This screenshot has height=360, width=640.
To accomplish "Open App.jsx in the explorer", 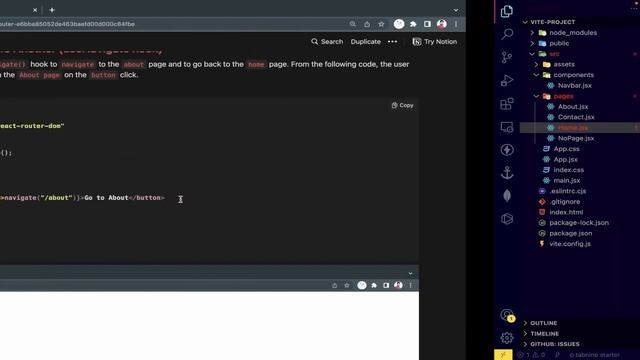I will tap(565, 160).
